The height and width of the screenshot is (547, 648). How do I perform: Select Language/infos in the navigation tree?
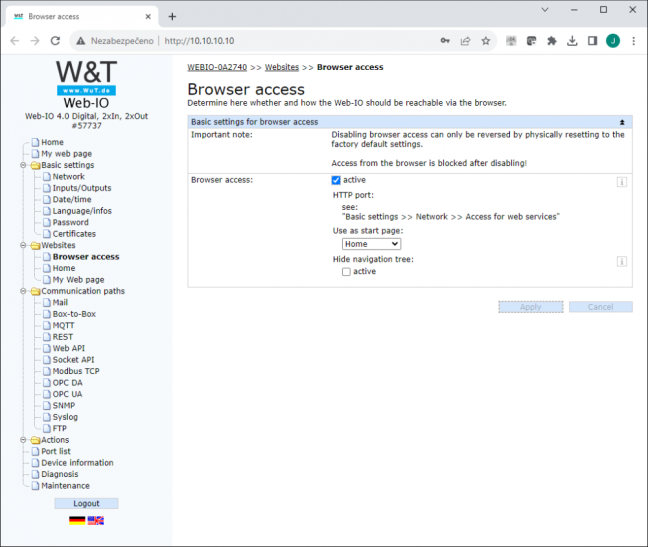(x=82, y=211)
